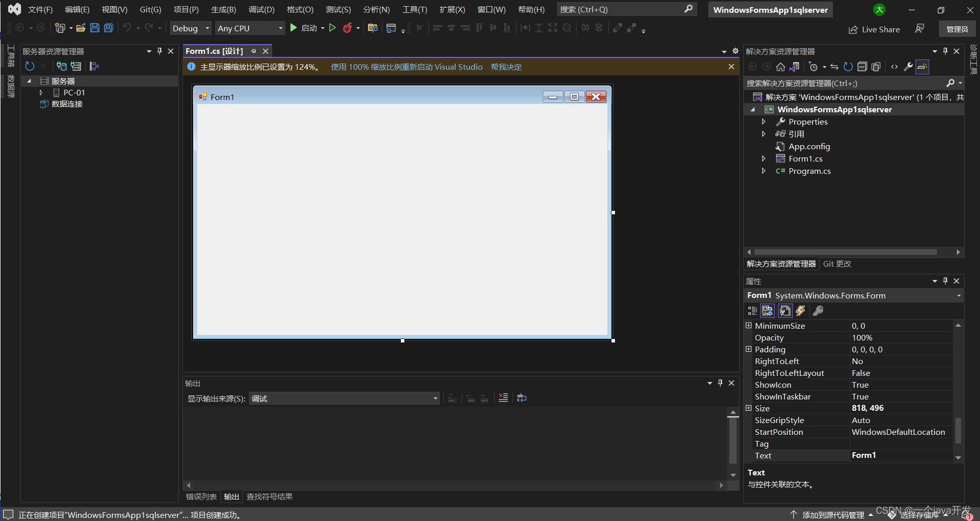Click the Connect to Server icon
Image resolution: width=980 pixels, height=521 pixels.
click(76, 66)
